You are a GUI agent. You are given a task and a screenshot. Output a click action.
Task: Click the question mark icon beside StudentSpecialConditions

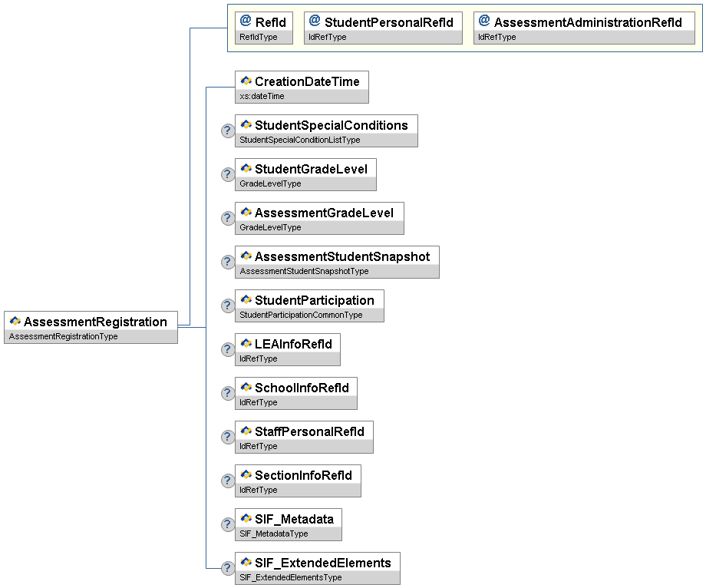pos(227,130)
